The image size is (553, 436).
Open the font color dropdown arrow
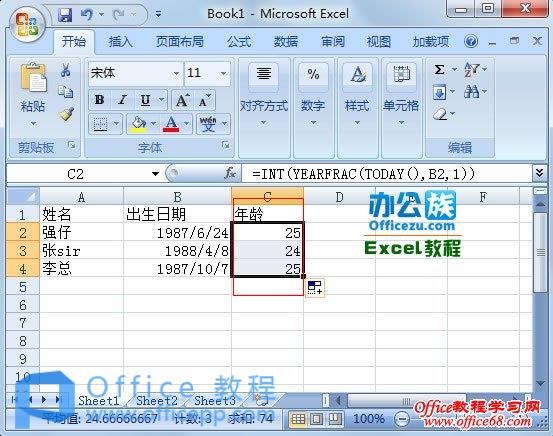(187, 123)
